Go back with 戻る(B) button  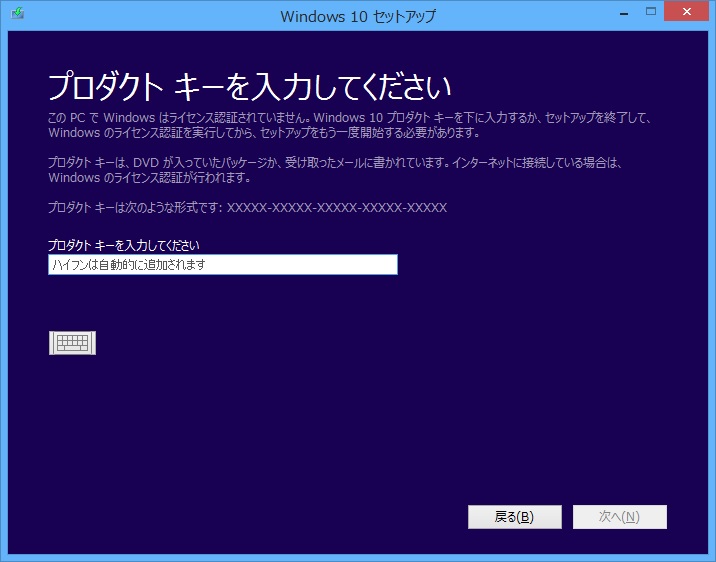coord(515,517)
